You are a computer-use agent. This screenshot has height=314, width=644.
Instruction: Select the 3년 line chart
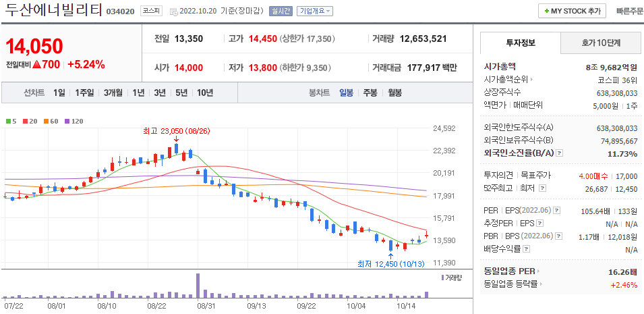click(x=160, y=93)
